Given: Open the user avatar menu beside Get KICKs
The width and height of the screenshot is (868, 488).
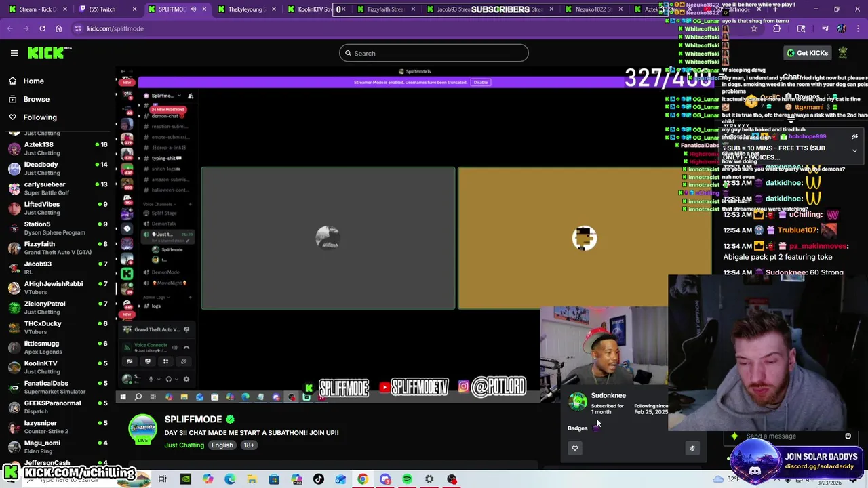Looking at the screenshot, I should (x=843, y=53).
